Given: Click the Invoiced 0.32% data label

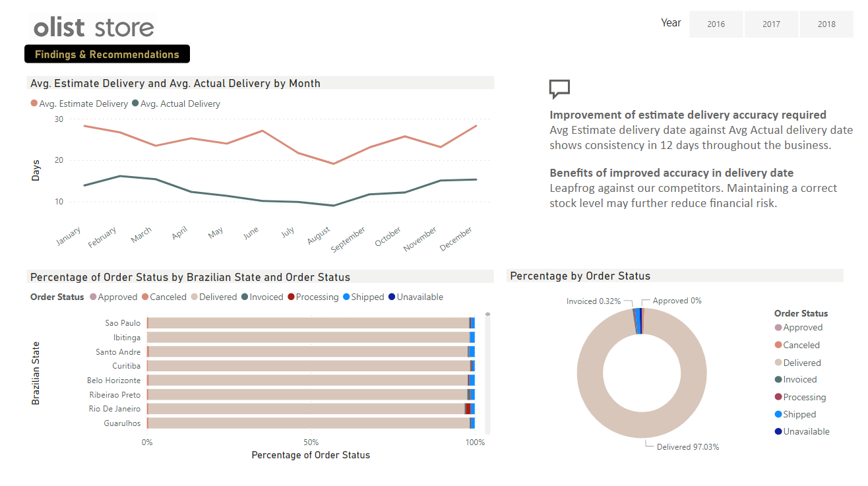Looking at the screenshot, I should (594, 301).
